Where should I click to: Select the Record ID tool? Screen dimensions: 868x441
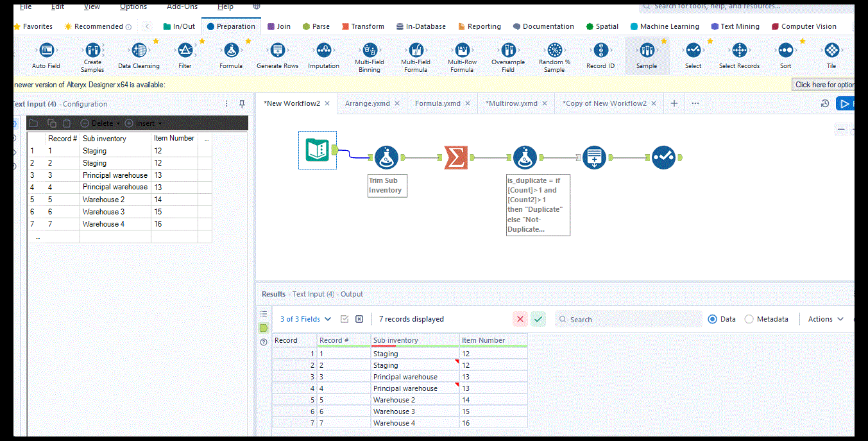pos(600,51)
